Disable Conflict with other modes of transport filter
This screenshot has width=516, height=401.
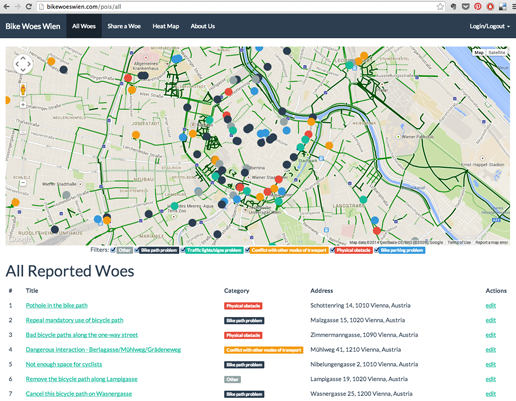point(247,250)
